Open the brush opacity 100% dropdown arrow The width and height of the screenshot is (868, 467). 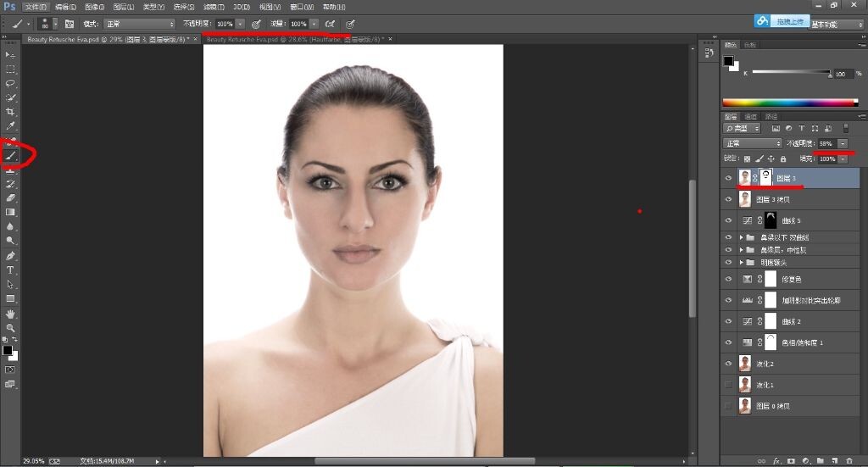click(240, 24)
